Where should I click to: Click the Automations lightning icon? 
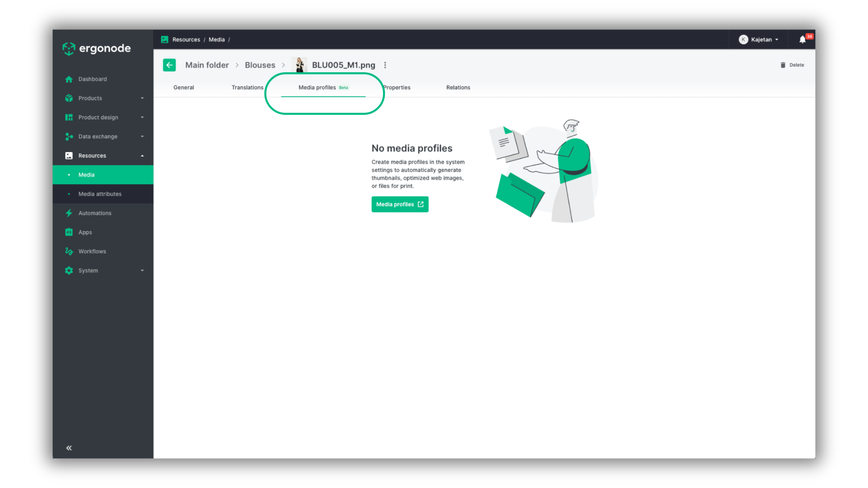pos(69,213)
